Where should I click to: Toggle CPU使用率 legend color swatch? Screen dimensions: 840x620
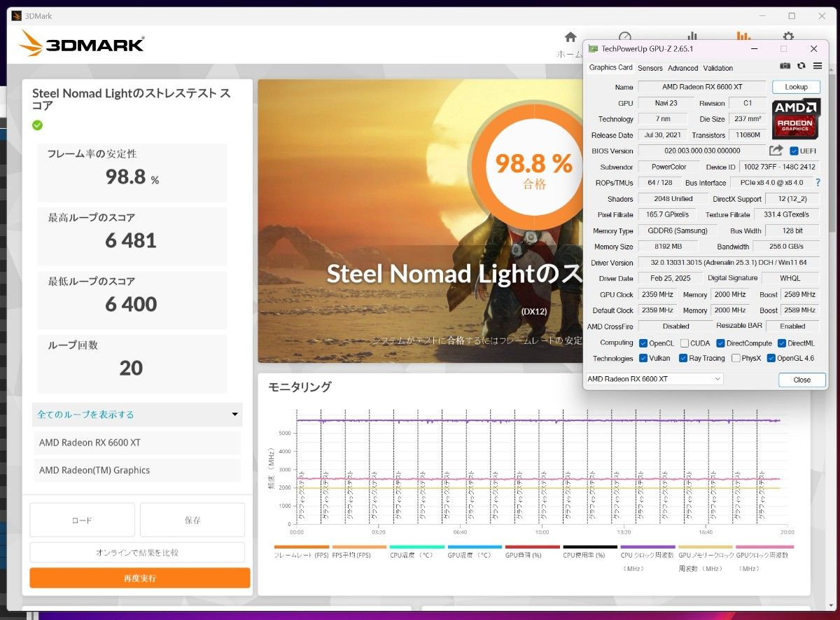point(590,546)
